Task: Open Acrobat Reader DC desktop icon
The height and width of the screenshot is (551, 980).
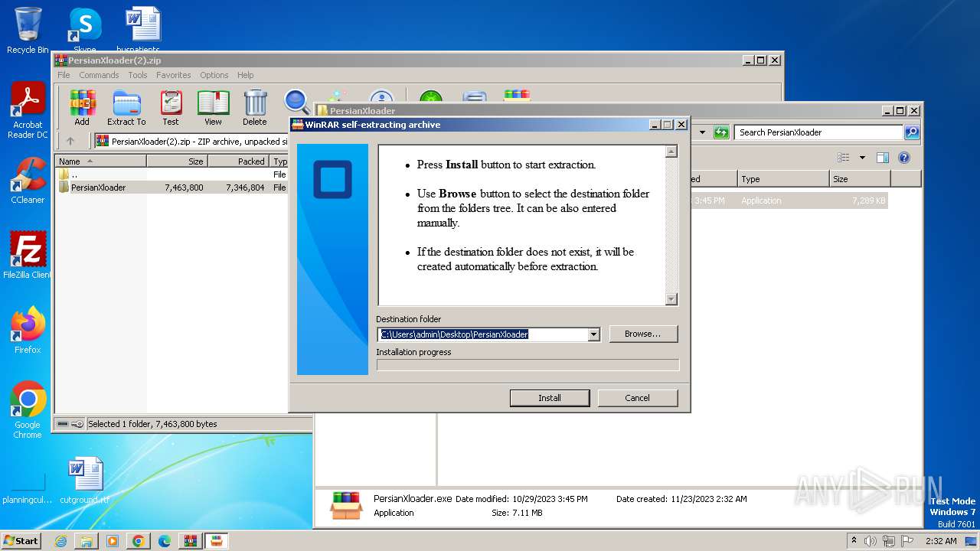Action: [28, 111]
